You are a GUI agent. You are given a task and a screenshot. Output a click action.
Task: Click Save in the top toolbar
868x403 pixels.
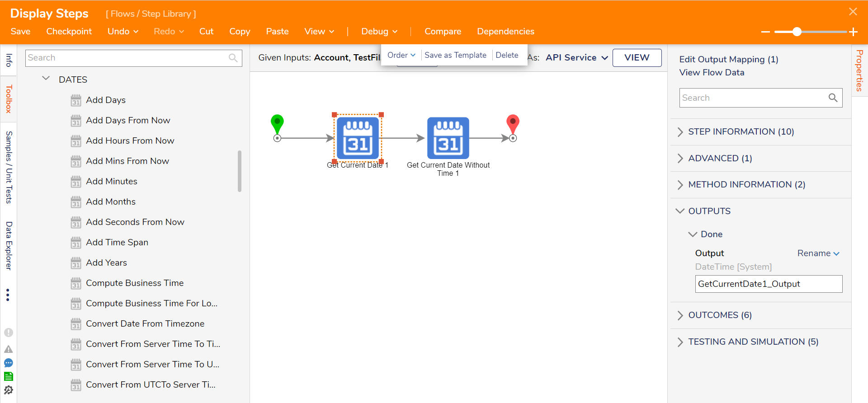click(20, 31)
